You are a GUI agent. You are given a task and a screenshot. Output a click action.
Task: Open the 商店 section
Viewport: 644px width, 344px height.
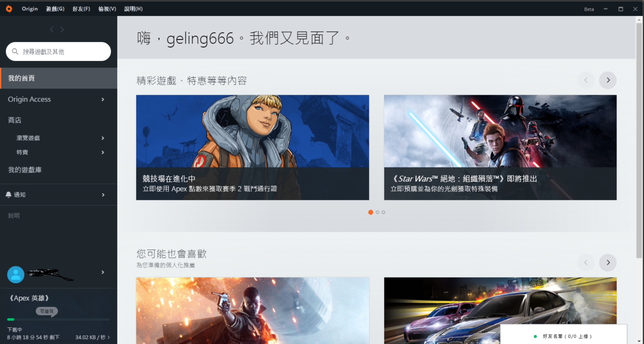click(x=15, y=120)
